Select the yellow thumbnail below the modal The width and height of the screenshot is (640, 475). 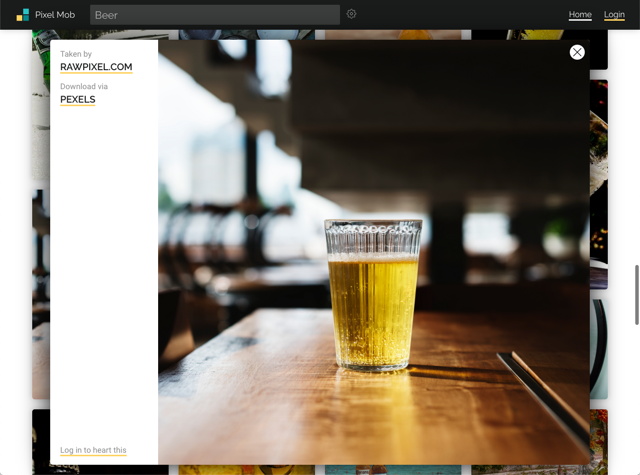(x=245, y=469)
